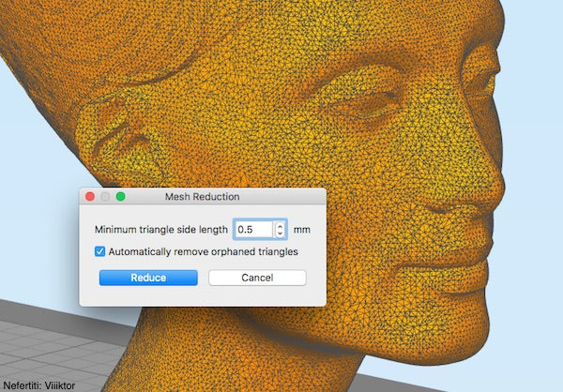This screenshot has height=392, width=563.
Task: Focus the minimum triangle side length field
Action: point(252,229)
